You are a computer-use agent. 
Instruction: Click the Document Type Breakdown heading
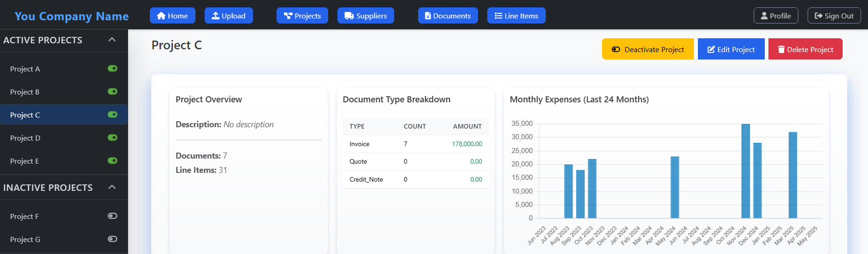(x=396, y=100)
